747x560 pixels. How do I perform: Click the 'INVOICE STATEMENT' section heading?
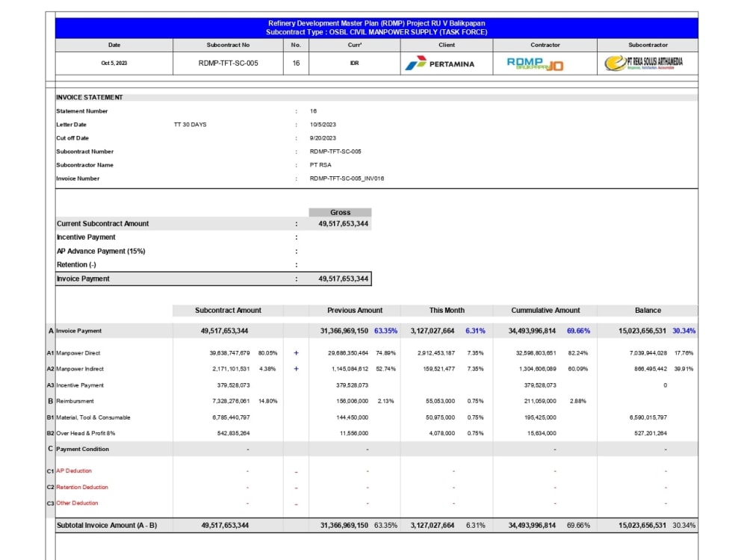pos(90,97)
